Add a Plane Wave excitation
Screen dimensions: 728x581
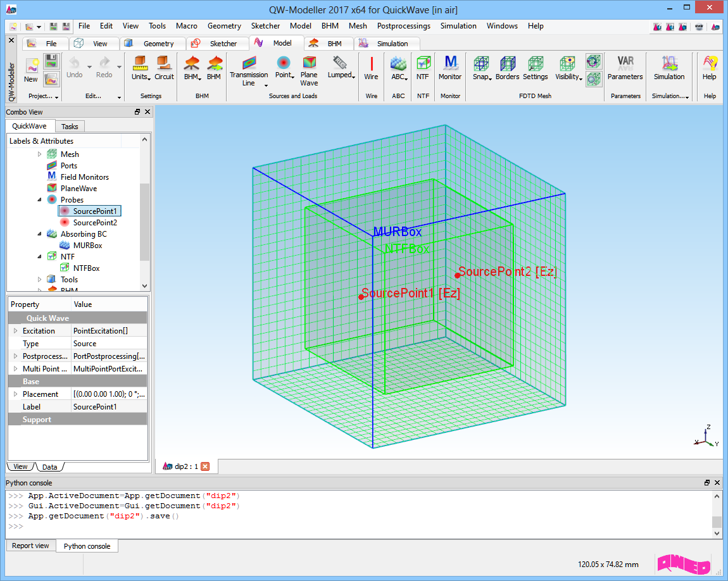tap(309, 71)
